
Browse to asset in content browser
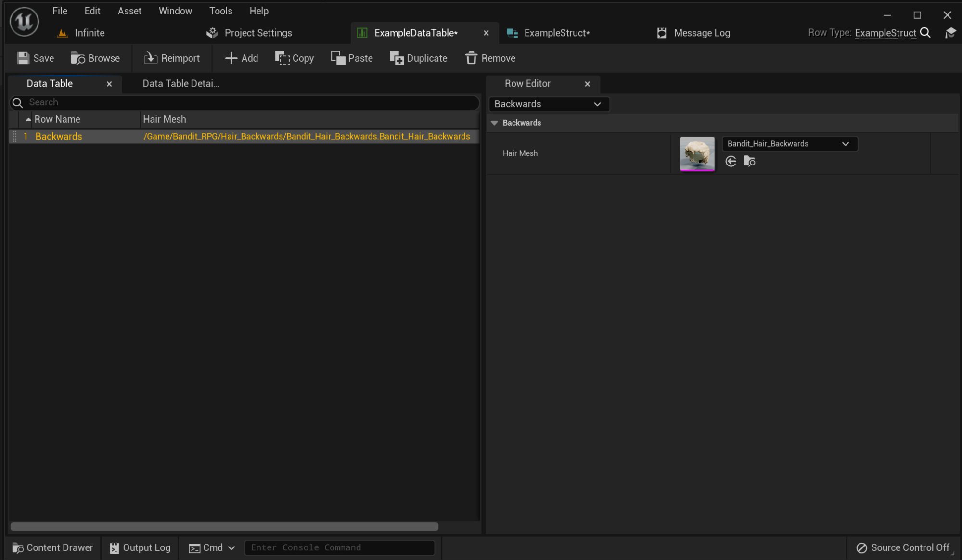(95, 58)
